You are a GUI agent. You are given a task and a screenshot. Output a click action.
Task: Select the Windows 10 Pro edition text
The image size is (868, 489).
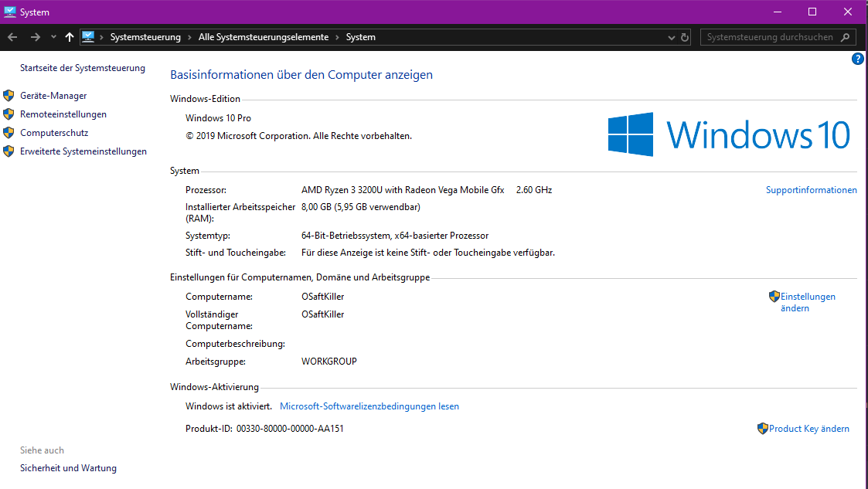pyautogui.click(x=218, y=118)
